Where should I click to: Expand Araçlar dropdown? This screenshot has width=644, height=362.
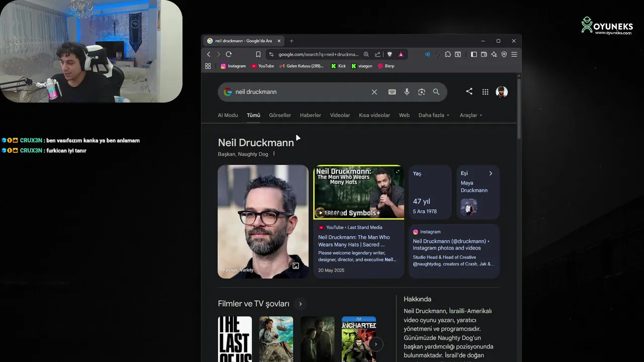pos(471,115)
